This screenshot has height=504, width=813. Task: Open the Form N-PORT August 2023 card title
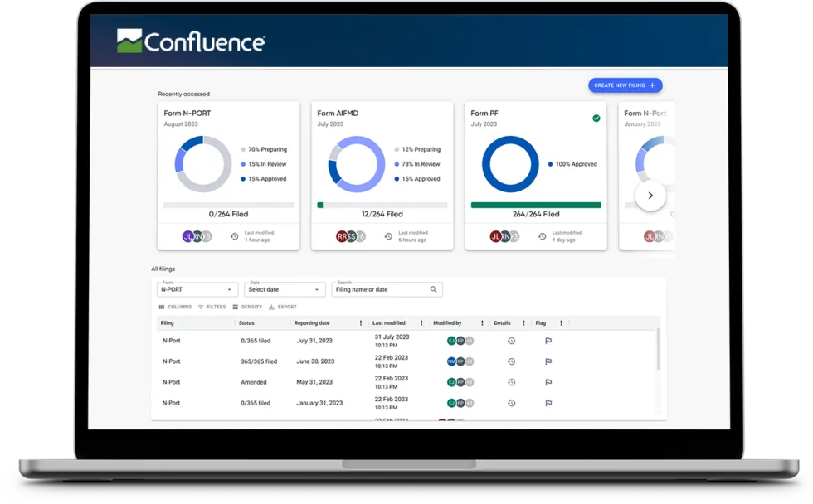[x=187, y=114]
